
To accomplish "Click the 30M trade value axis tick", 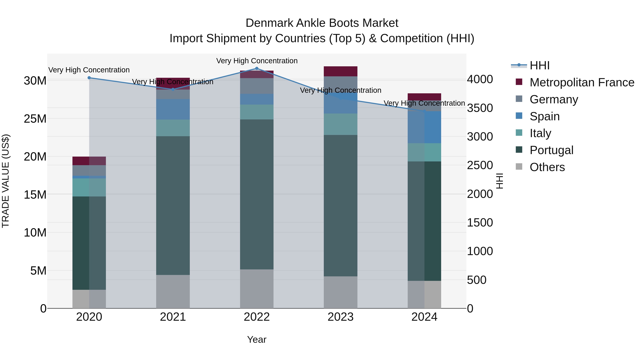I will (x=35, y=81).
